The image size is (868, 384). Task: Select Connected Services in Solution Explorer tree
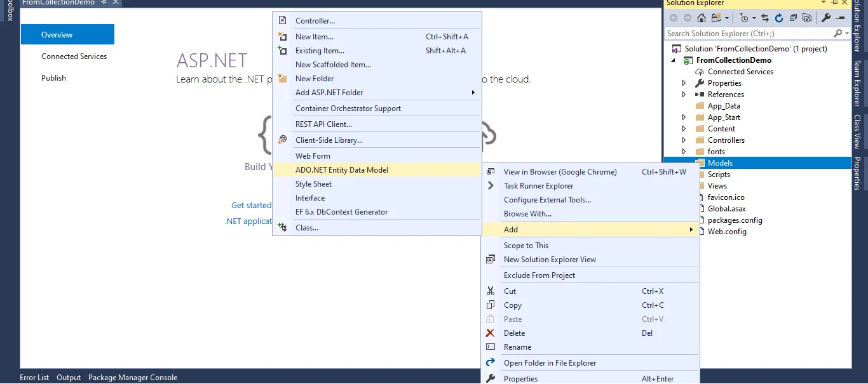[740, 72]
